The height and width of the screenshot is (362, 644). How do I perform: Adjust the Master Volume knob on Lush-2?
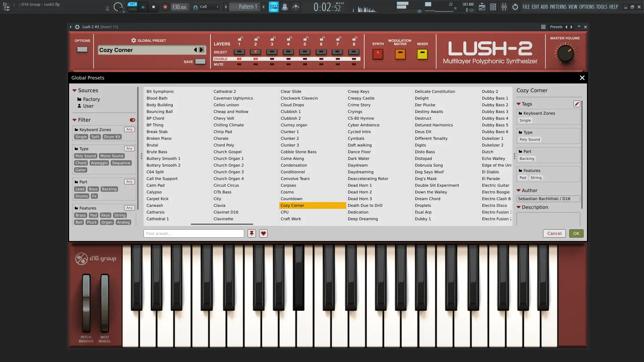click(x=565, y=54)
